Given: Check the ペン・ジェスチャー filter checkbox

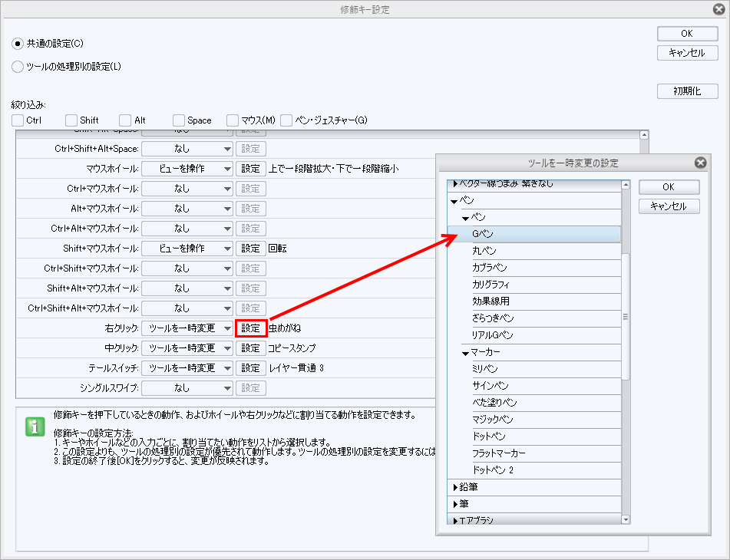Looking at the screenshot, I should tap(286, 120).
